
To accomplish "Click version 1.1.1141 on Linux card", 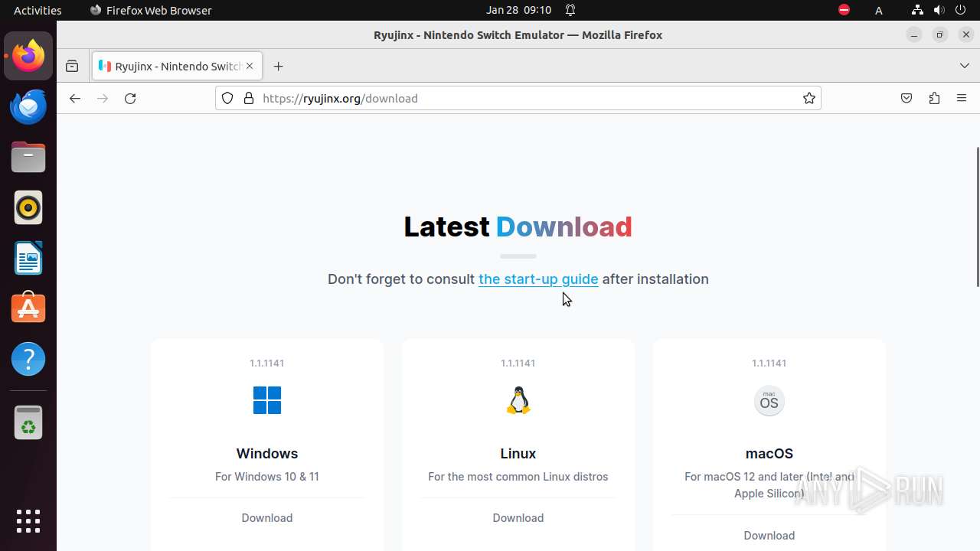I will [x=518, y=364].
